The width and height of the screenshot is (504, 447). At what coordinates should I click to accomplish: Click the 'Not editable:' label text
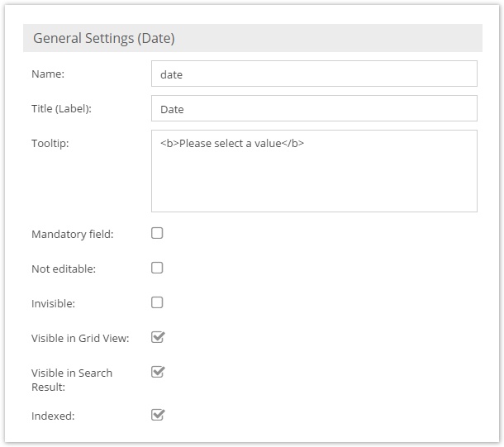tap(64, 269)
